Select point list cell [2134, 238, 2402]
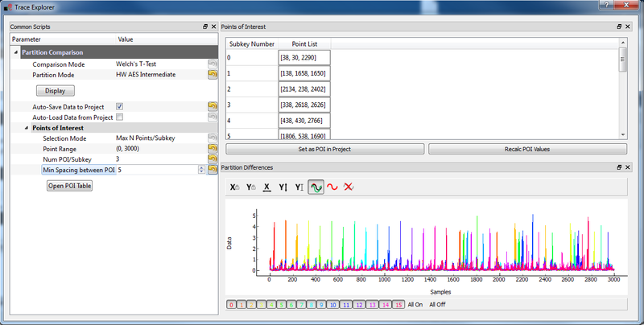Screen dimensions: 644x325 (x=304, y=89)
